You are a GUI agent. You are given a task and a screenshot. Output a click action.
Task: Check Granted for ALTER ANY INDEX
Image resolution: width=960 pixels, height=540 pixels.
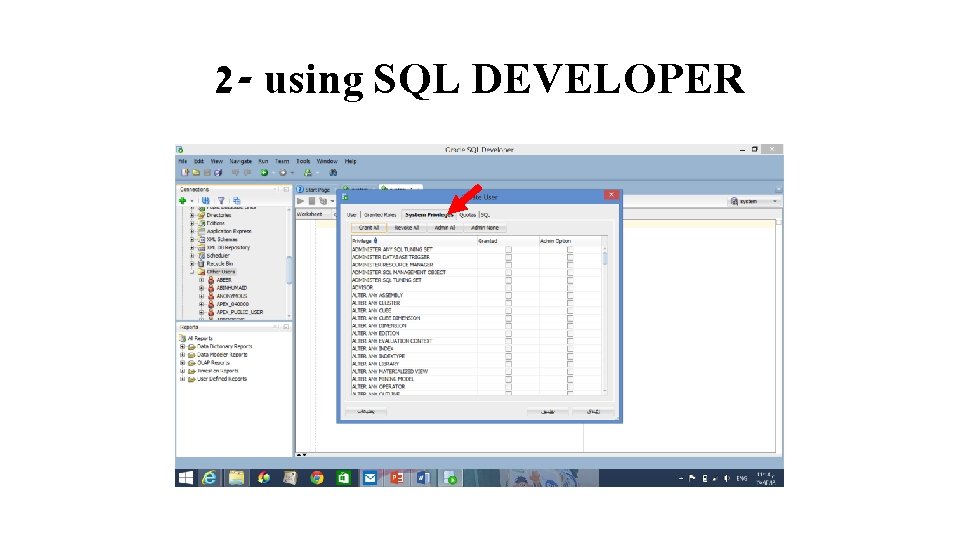[x=508, y=348]
